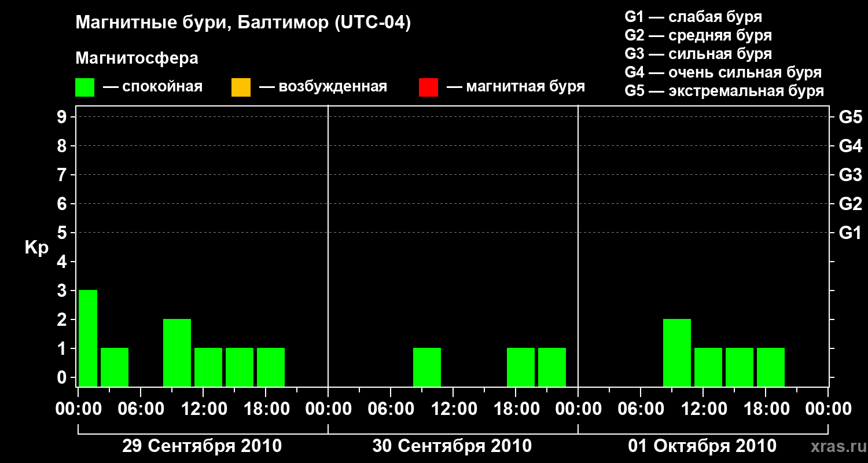The image size is (868, 463).
Task: Click the 'G3 — сильная буря' legend line
Action: coord(698,54)
